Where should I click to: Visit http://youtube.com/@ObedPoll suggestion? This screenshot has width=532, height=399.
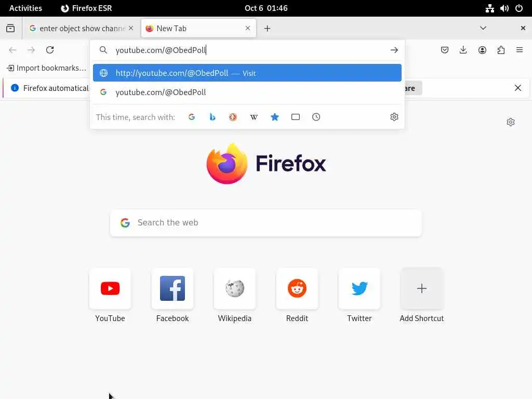[247, 73]
